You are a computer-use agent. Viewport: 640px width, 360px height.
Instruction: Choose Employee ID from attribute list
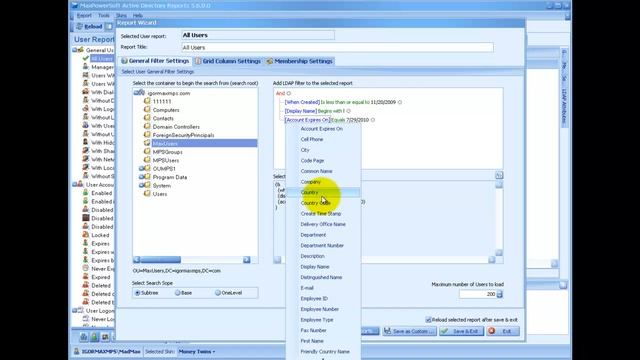[x=323, y=298]
